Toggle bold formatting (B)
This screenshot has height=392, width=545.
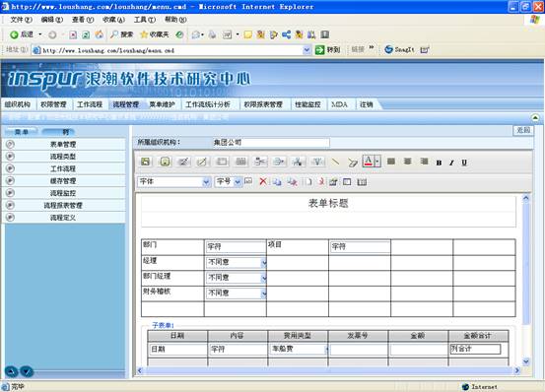click(439, 163)
